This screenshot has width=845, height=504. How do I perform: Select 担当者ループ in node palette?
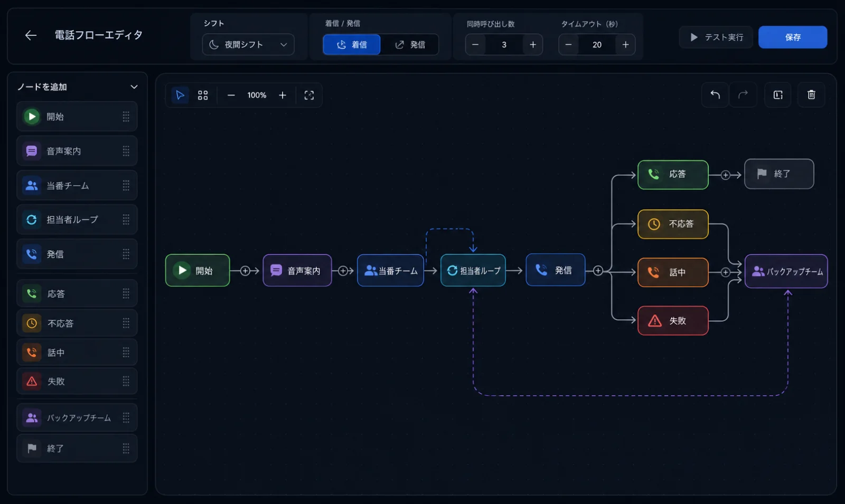(x=77, y=220)
